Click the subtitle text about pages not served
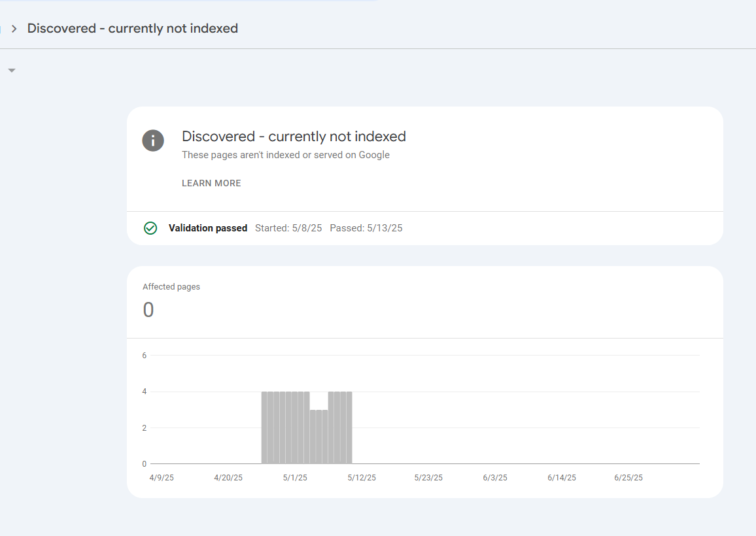The width and height of the screenshot is (756, 536). coord(286,155)
